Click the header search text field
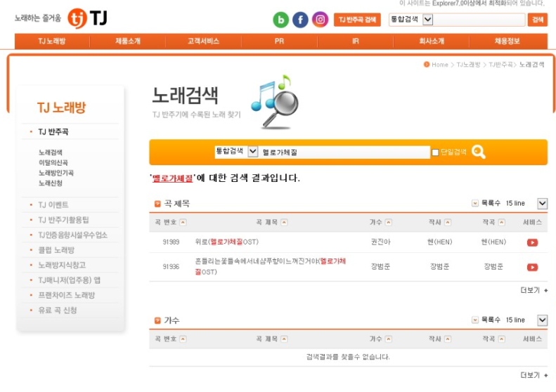 click(479, 20)
